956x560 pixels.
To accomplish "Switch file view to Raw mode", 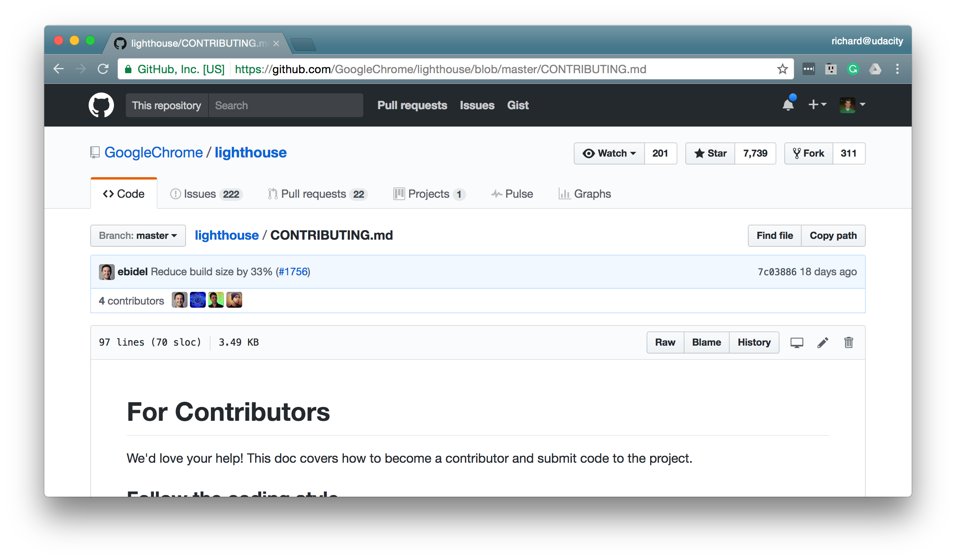I will pos(665,342).
